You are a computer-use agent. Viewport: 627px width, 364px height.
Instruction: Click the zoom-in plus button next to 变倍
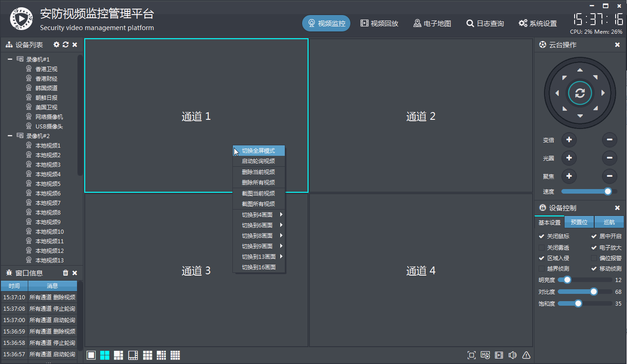coord(569,140)
